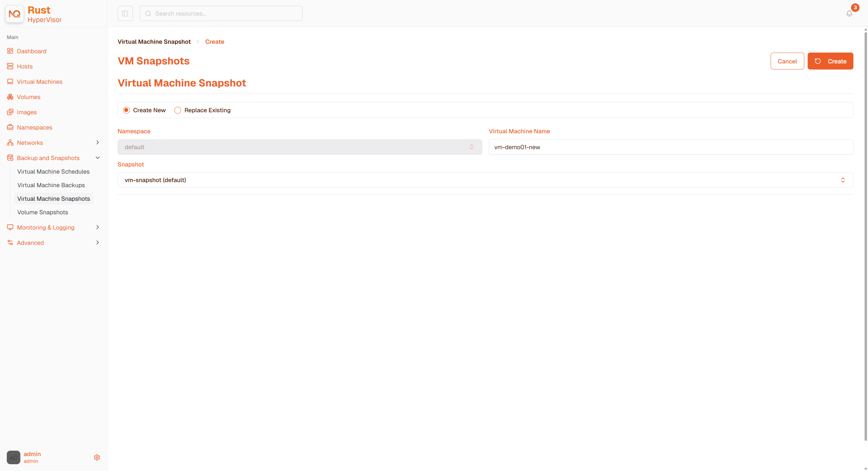Click the admin username at bottom
868x471 pixels.
pyautogui.click(x=32, y=454)
